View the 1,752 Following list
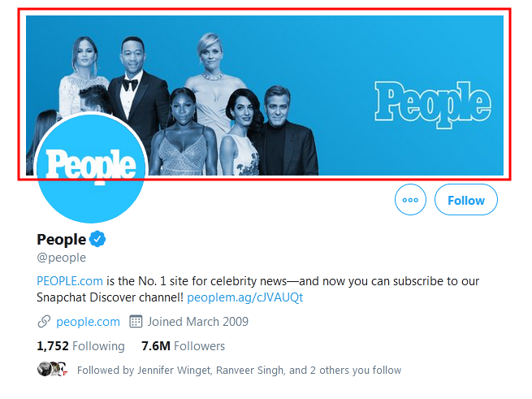The image size is (532, 399). point(80,346)
